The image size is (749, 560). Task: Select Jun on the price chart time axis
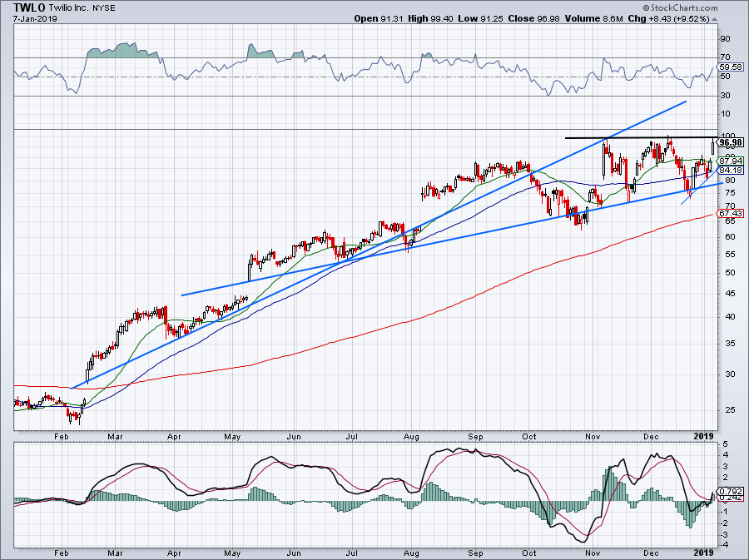(295, 436)
